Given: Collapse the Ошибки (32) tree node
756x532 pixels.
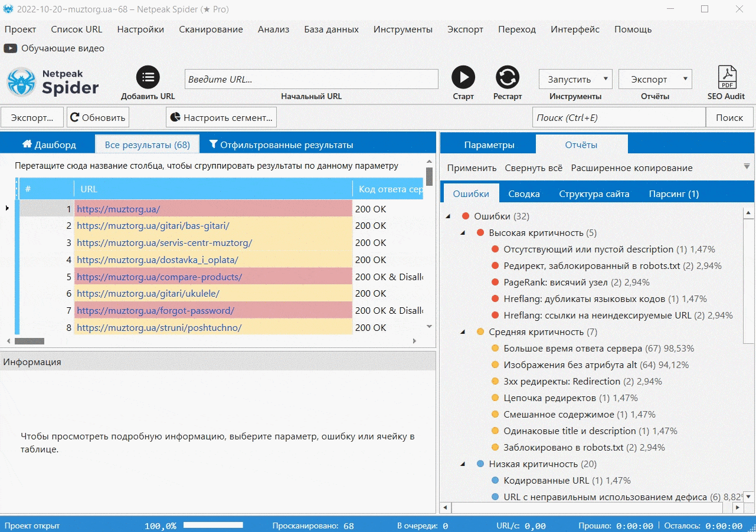Looking at the screenshot, I should pyautogui.click(x=448, y=216).
